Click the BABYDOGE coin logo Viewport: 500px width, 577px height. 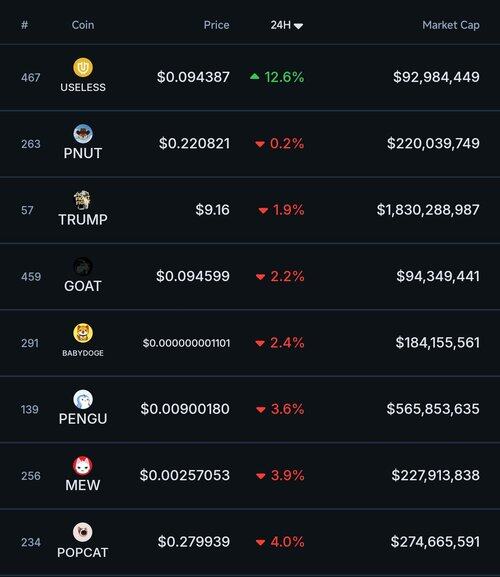tap(83, 333)
